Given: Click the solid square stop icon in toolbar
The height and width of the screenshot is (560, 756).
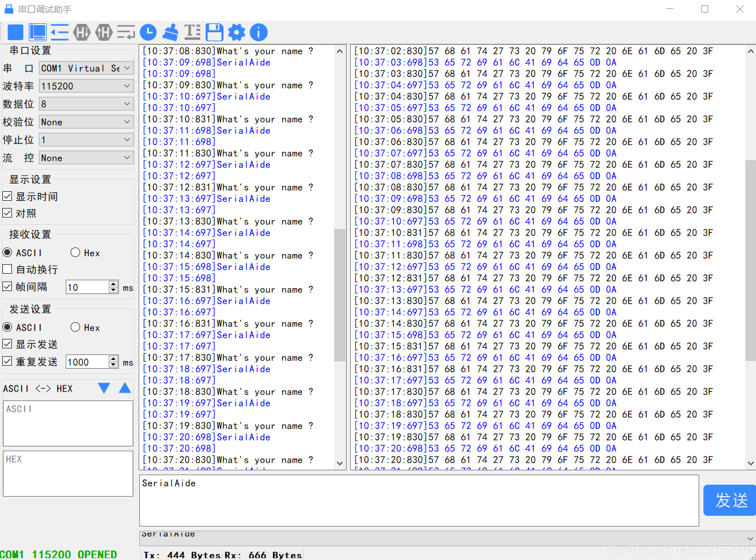Looking at the screenshot, I should 16,32.
